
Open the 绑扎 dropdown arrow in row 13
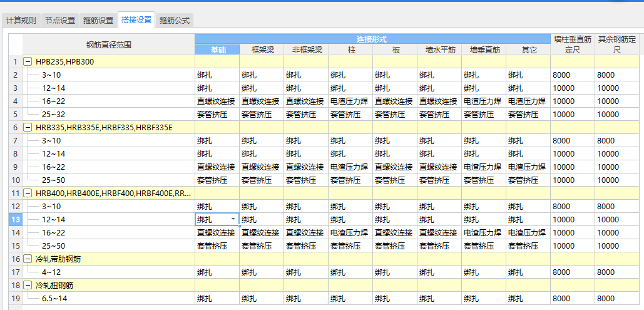[233, 220]
